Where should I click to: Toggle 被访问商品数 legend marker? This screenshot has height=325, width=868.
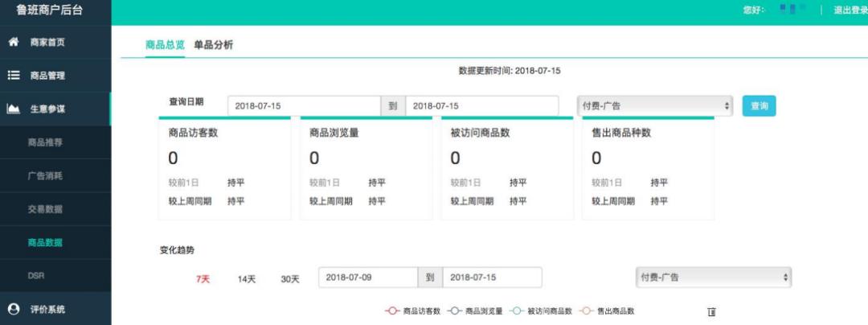point(517,311)
